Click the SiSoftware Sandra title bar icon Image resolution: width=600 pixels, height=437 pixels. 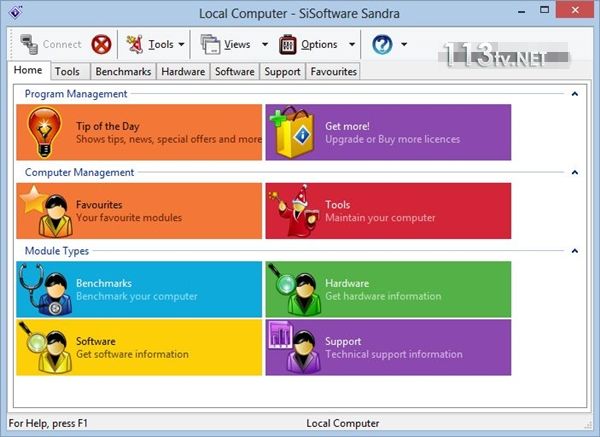(15, 13)
